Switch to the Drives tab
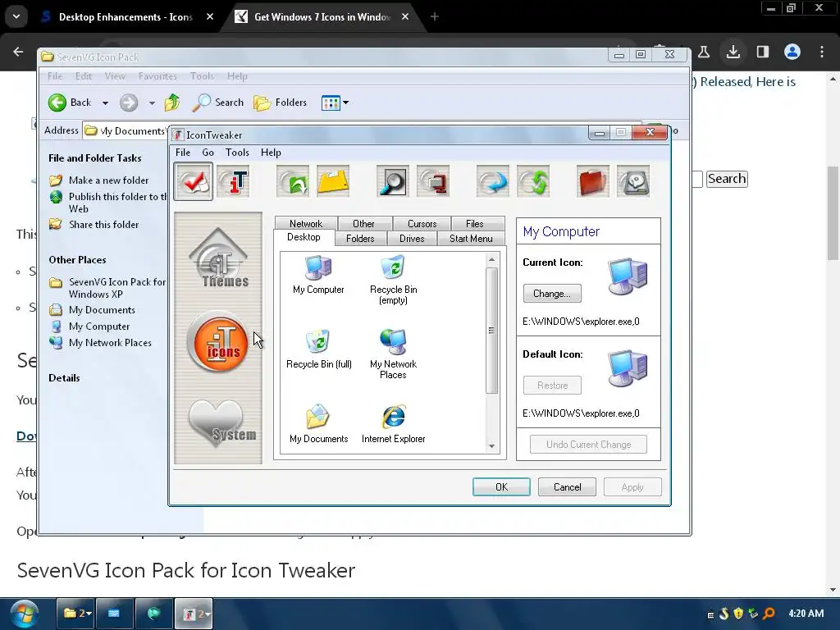 tap(412, 239)
